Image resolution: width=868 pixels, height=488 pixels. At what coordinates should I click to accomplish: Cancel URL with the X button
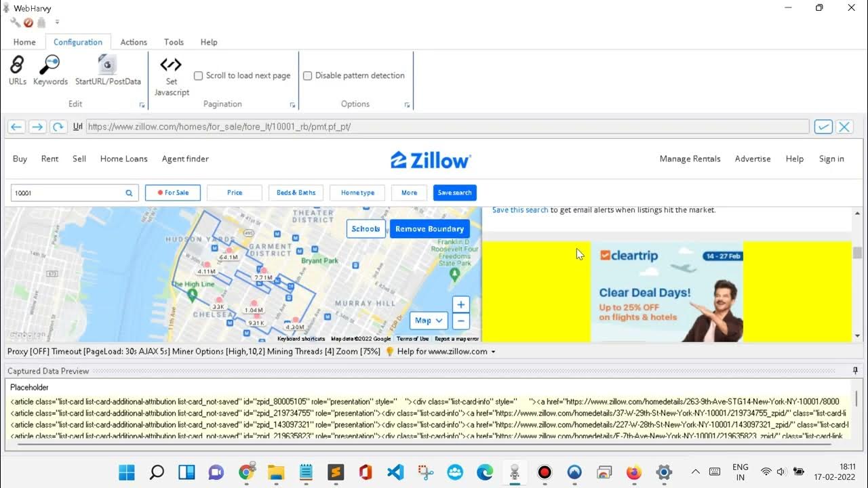844,127
